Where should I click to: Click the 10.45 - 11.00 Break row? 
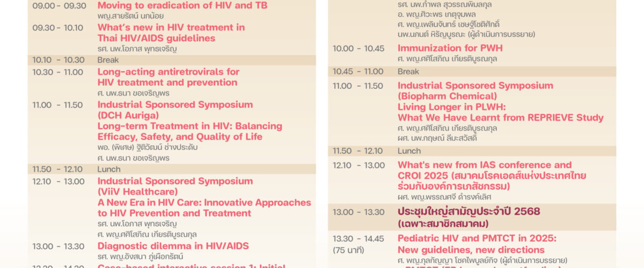pos(472,71)
